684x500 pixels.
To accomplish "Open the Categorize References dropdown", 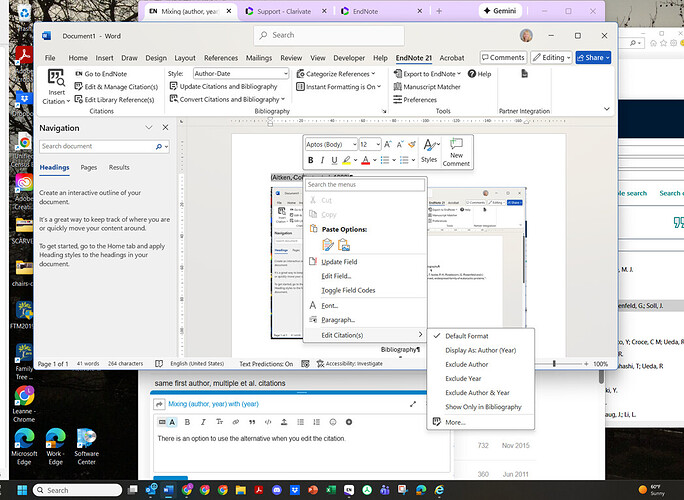I will pos(339,74).
